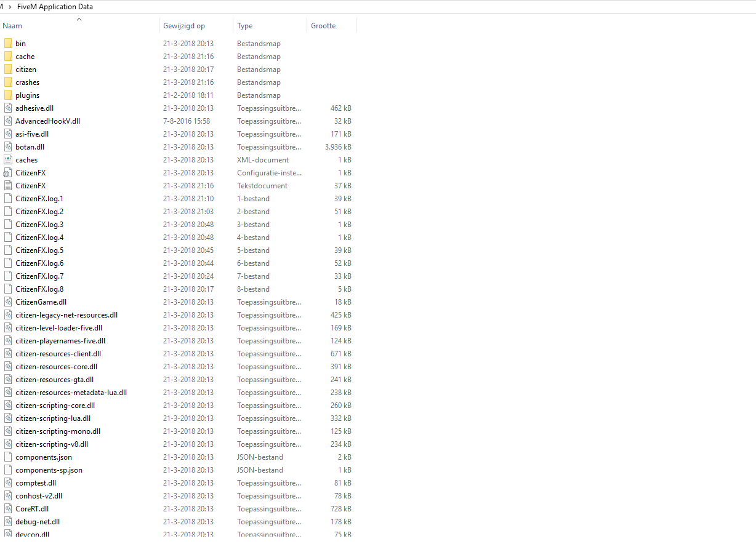Click the CitizenFX.log.8 file icon
Viewport: 756px width, 544px height.
coord(8,289)
